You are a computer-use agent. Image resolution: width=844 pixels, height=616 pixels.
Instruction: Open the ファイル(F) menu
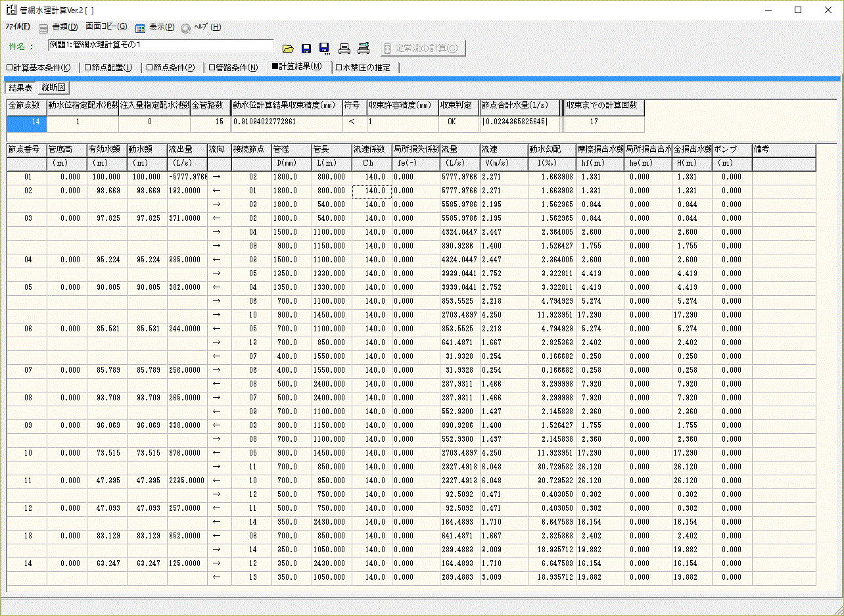tap(18, 27)
